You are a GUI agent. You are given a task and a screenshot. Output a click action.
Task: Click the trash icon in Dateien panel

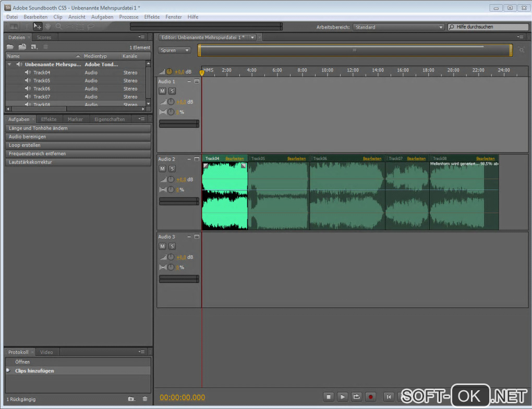click(x=46, y=47)
